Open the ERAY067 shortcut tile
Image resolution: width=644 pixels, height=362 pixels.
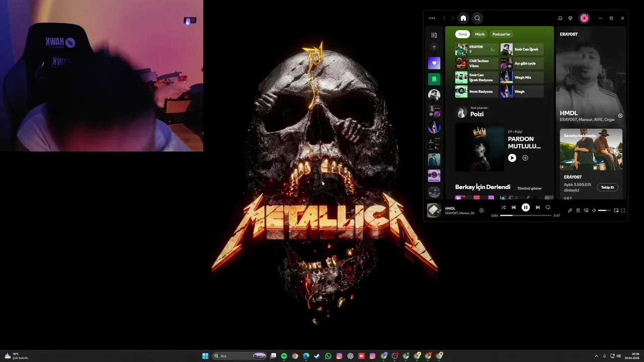476,49
